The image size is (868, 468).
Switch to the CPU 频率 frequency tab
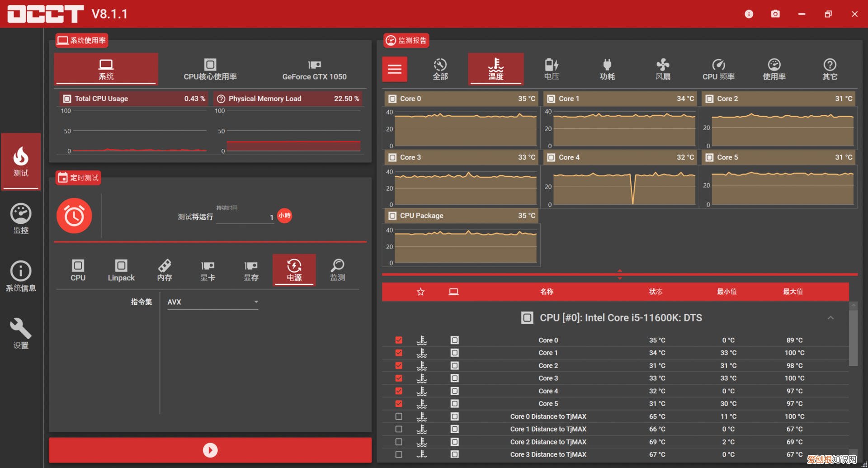pos(718,69)
